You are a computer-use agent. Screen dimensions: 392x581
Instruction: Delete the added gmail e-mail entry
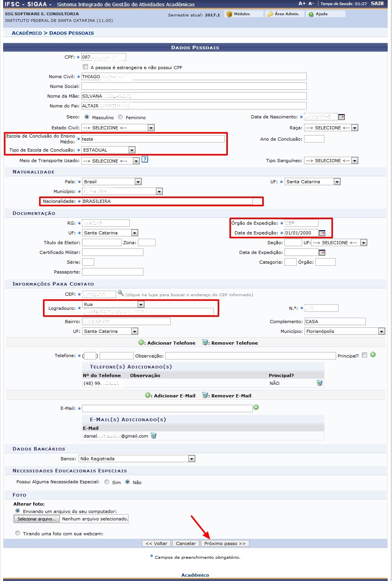[154, 436]
